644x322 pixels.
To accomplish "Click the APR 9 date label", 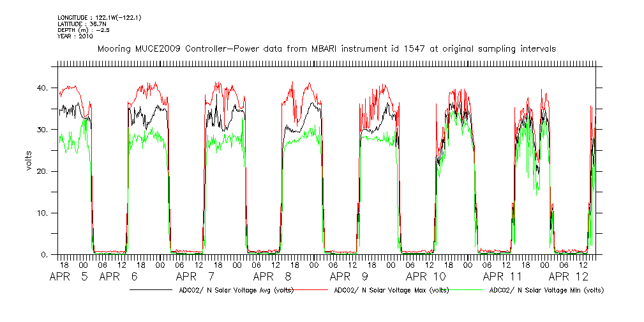I will [x=352, y=277].
